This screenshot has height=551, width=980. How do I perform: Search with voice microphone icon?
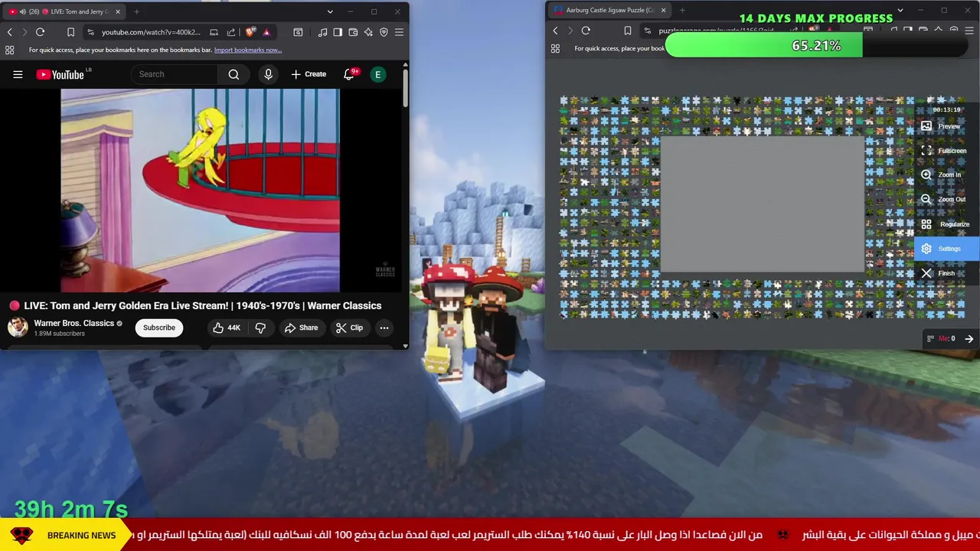tap(268, 74)
